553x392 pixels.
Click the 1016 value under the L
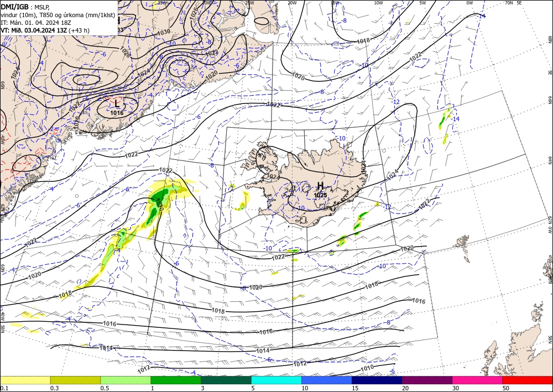point(117,113)
